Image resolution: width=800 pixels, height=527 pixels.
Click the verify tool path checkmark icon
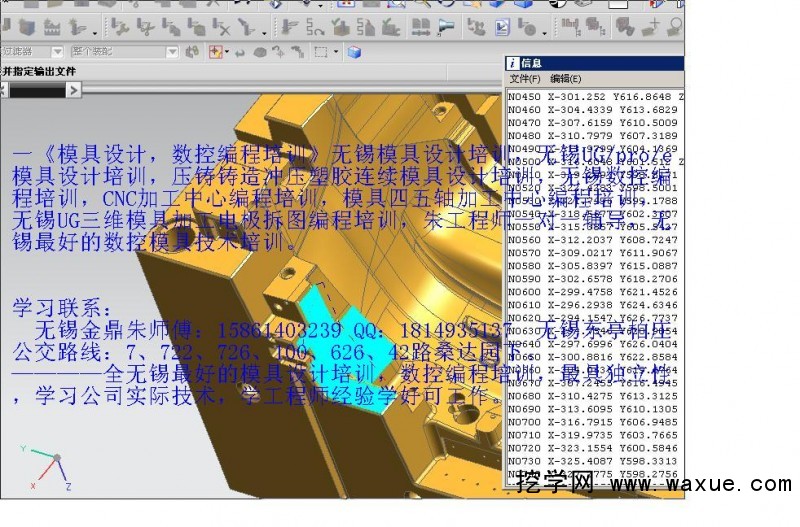(x=340, y=27)
